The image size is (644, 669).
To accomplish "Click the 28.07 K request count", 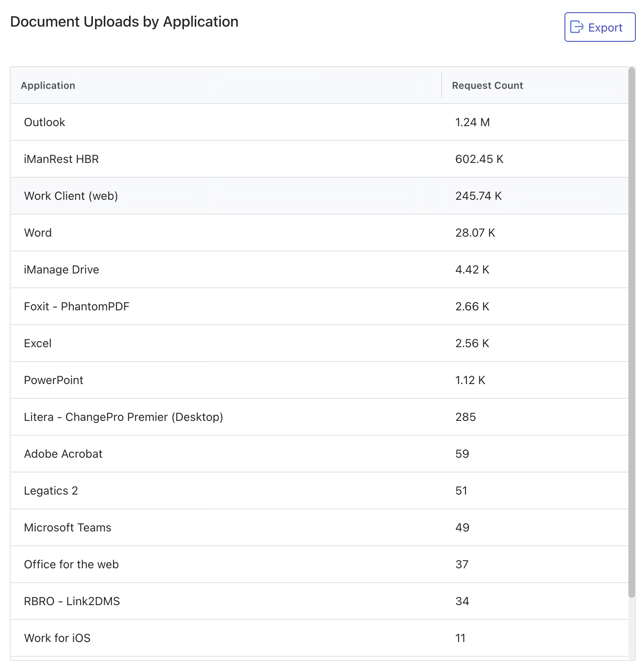I will click(475, 233).
